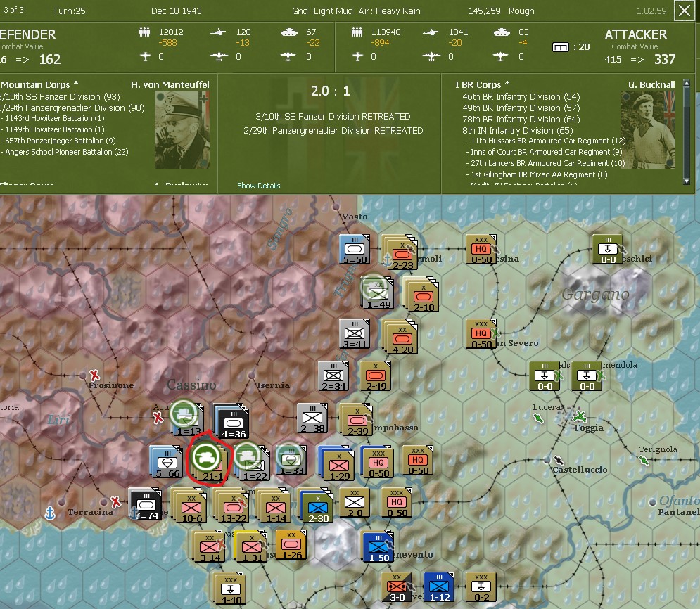Click H. von Manteuffel's commander portrait
The image size is (700, 609).
[182, 130]
